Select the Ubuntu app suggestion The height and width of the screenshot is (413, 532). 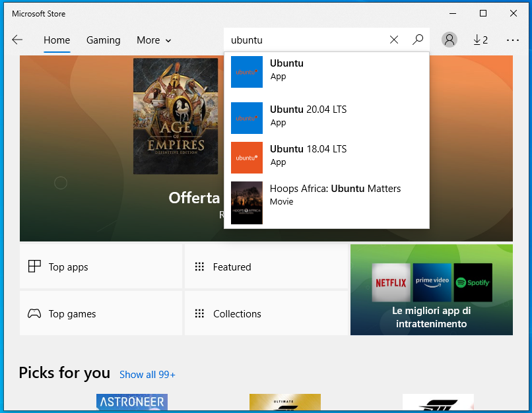tap(326, 71)
